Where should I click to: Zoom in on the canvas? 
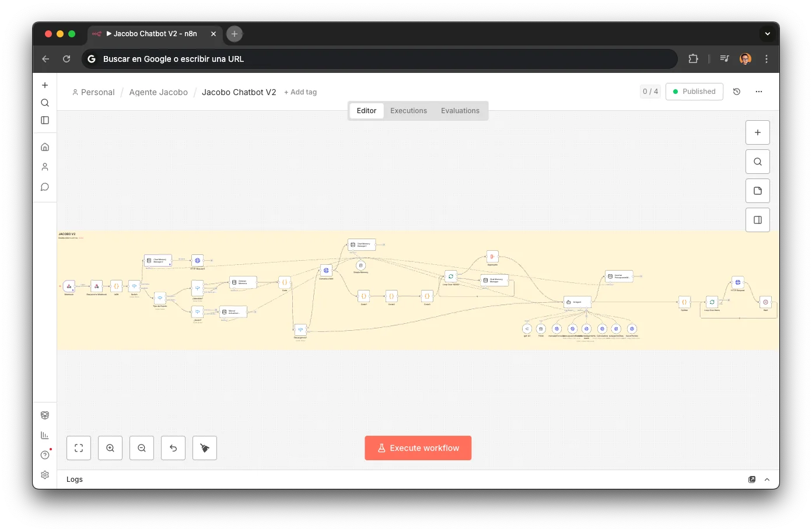click(x=110, y=448)
